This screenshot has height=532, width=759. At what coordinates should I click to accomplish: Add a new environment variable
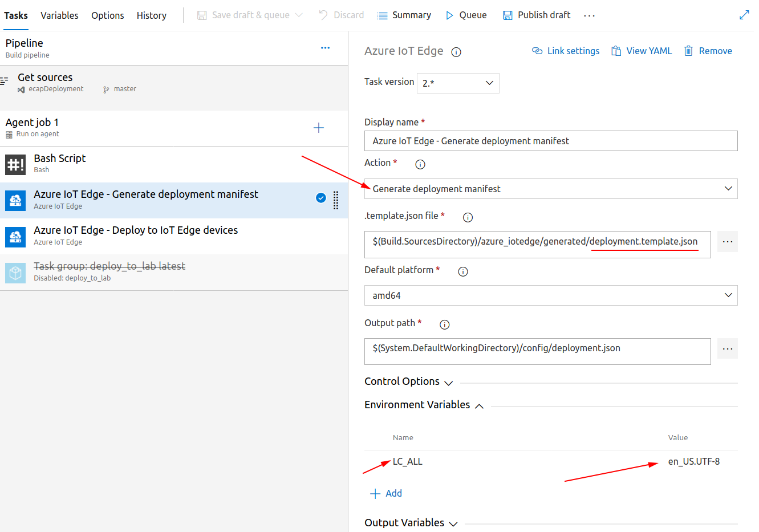[386, 493]
